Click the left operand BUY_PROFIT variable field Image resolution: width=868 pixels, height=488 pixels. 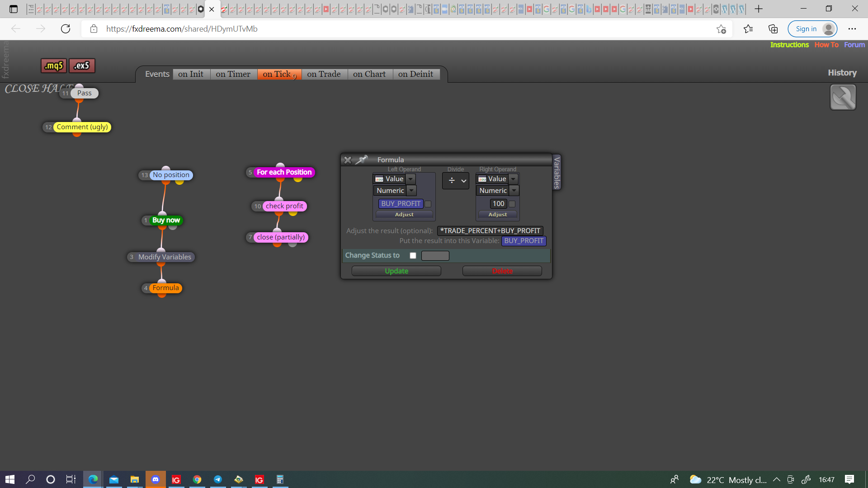[x=401, y=204]
